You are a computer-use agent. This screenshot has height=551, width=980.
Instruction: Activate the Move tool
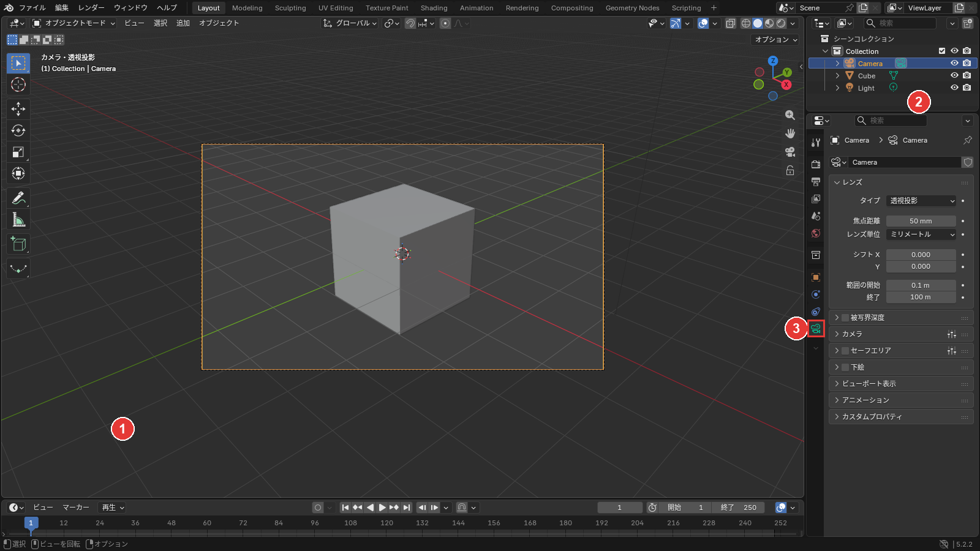tap(18, 109)
